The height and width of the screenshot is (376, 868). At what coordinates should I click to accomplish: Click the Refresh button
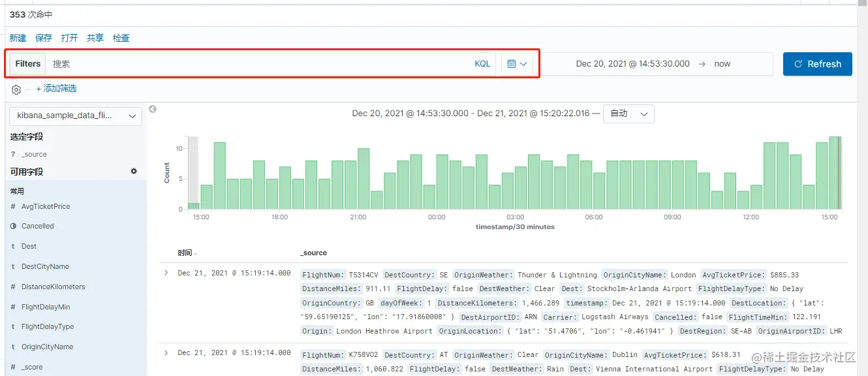point(818,64)
